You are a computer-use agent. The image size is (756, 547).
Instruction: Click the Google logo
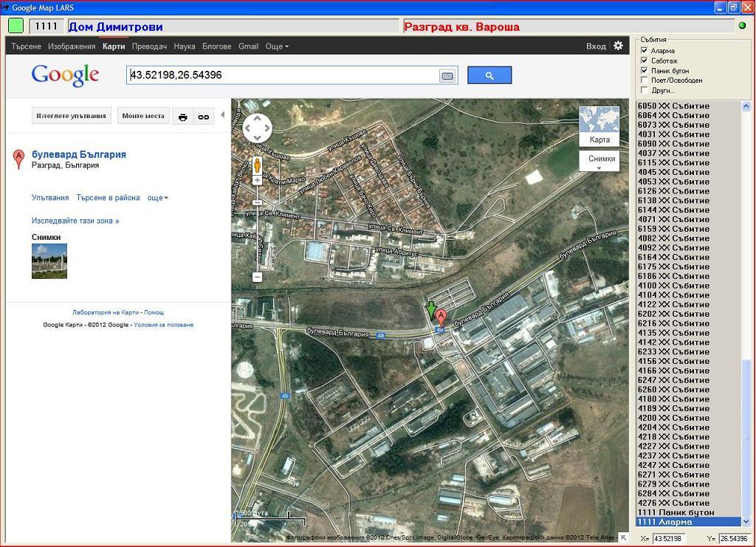pyautogui.click(x=65, y=75)
